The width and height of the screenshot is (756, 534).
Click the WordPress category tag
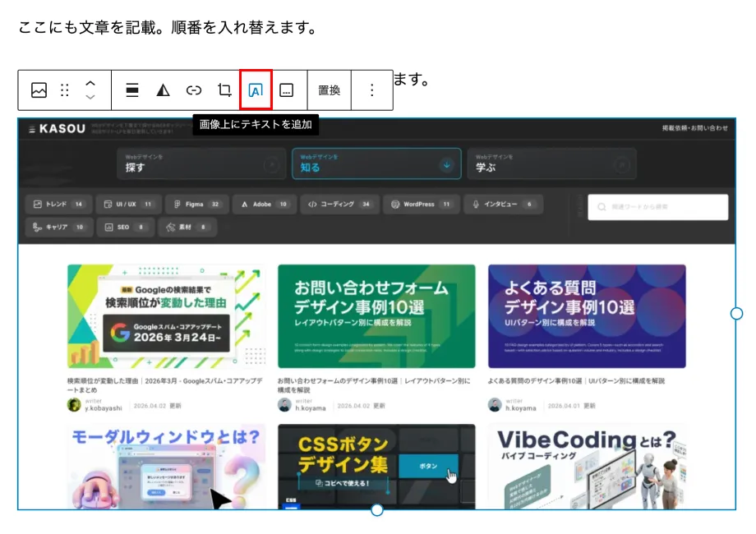[x=422, y=204]
